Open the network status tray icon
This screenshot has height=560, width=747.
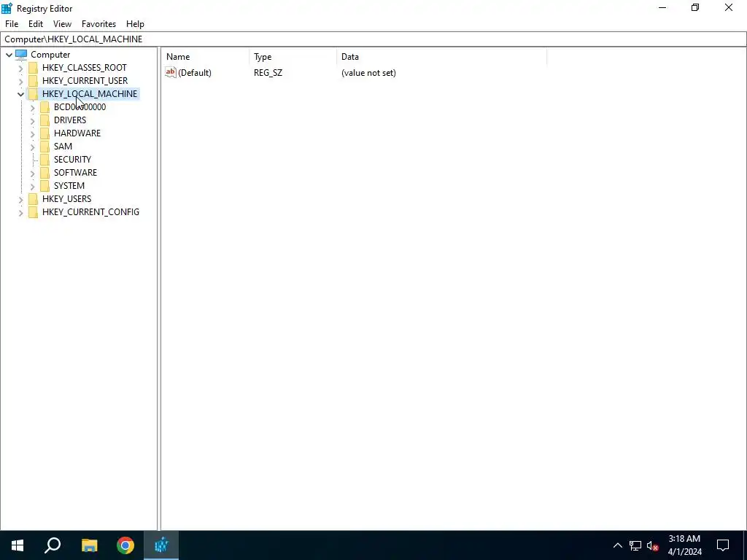(635, 545)
